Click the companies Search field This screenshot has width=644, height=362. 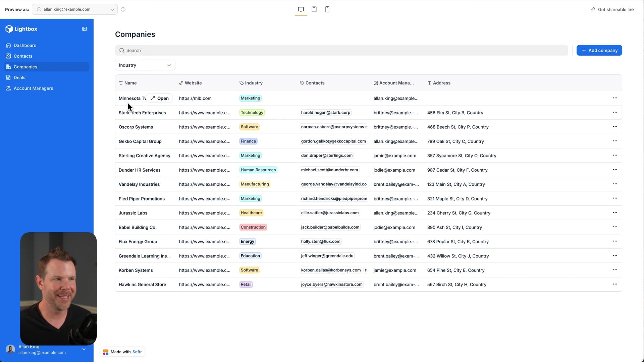341,50
